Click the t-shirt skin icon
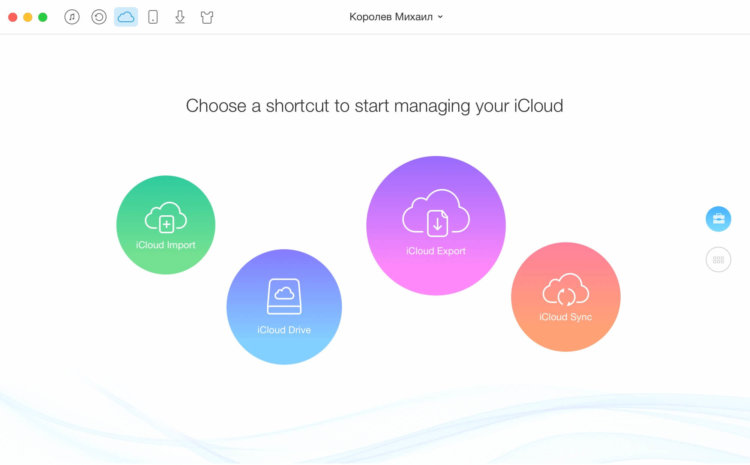Image resolution: width=750 pixels, height=465 pixels. 207,18
